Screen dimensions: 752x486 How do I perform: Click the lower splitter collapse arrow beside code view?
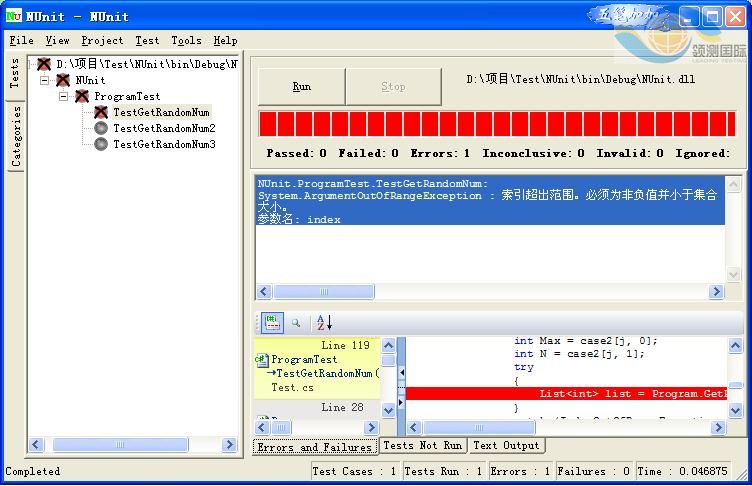[402, 402]
